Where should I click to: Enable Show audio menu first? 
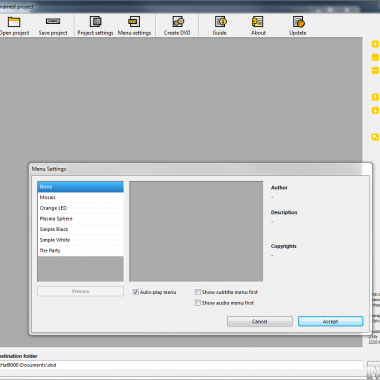coord(198,303)
